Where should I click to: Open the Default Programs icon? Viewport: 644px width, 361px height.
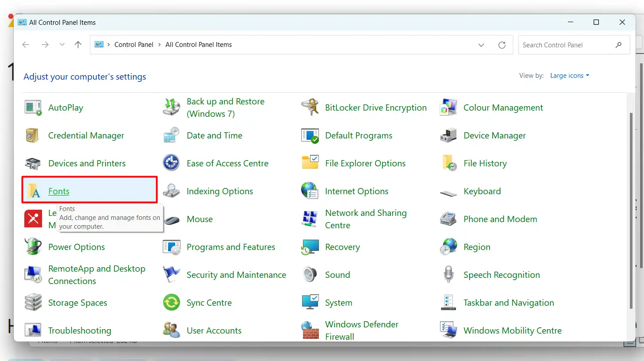pyautogui.click(x=310, y=135)
